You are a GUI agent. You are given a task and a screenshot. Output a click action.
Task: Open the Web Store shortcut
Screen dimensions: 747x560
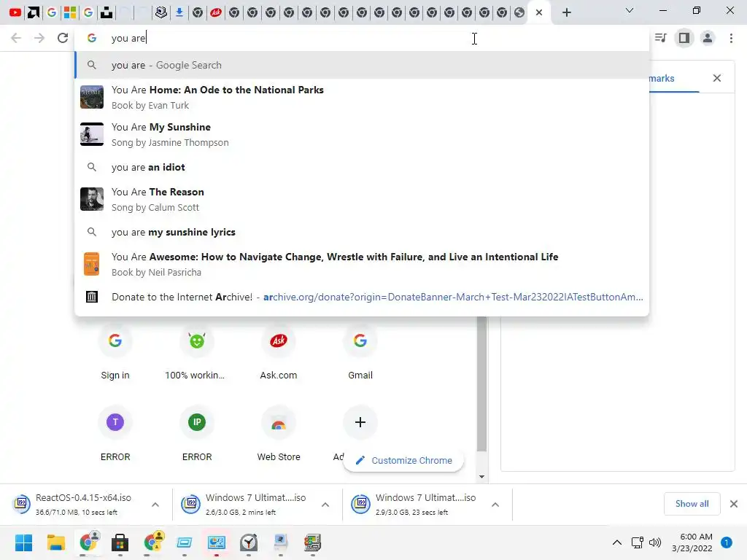pos(279,433)
